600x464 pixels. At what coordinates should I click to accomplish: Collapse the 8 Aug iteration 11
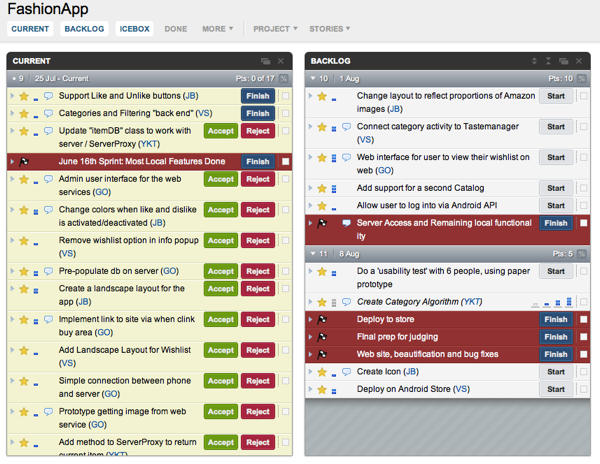pos(313,254)
